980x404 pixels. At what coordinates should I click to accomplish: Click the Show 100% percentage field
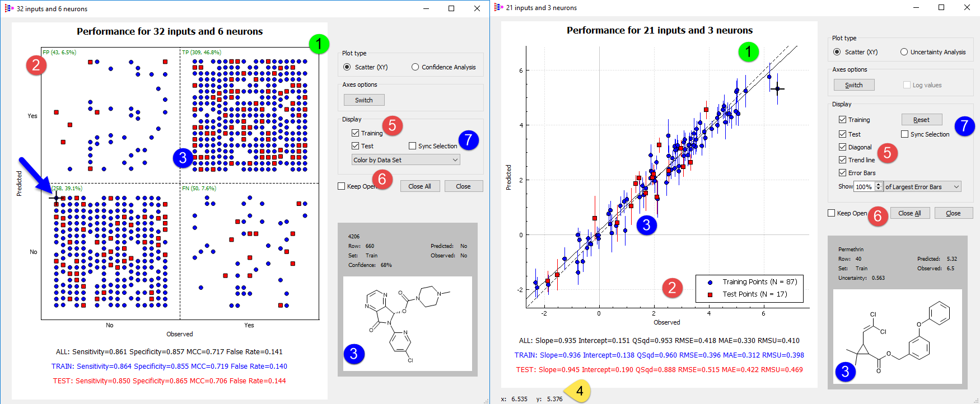[864, 187]
